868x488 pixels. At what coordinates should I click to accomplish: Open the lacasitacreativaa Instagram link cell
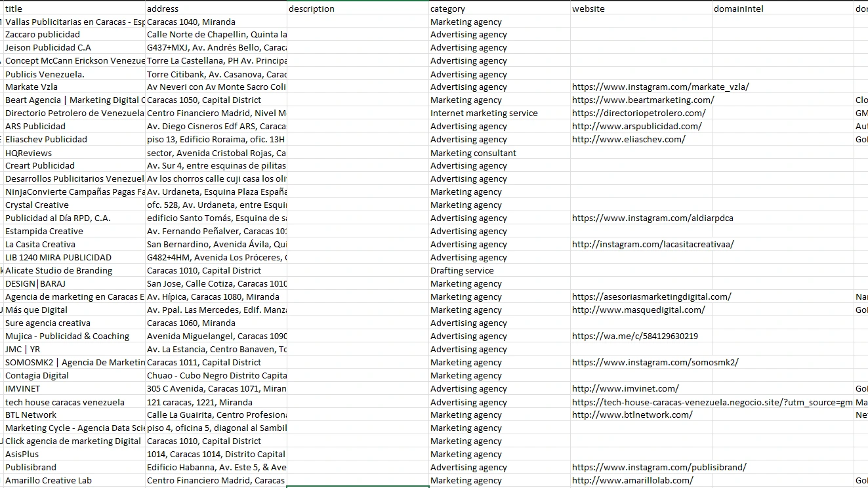(641, 245)
